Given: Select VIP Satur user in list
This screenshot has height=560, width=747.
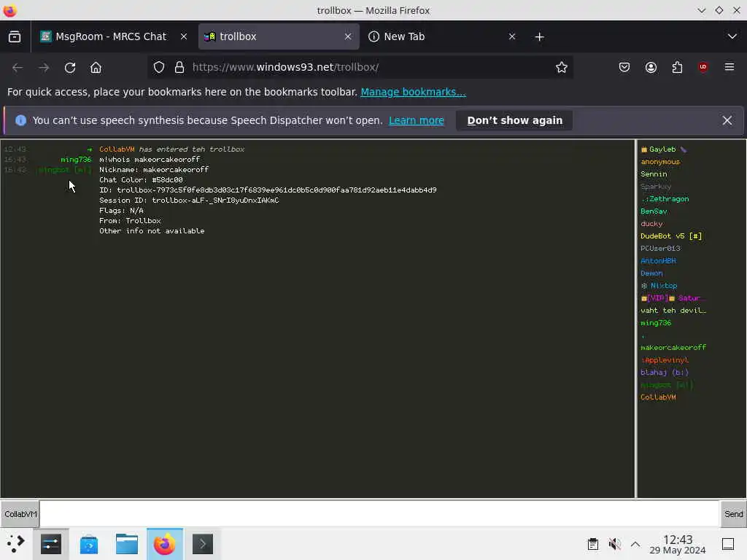Looking at the screenshot, I should point(673,298).
